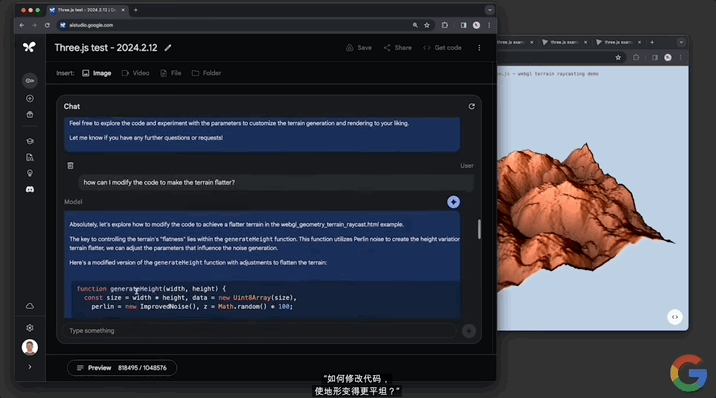The width and height of the screenshot is (716, 398).
Task: Click the create new prompt plus icon
Action: click(30, 99)
